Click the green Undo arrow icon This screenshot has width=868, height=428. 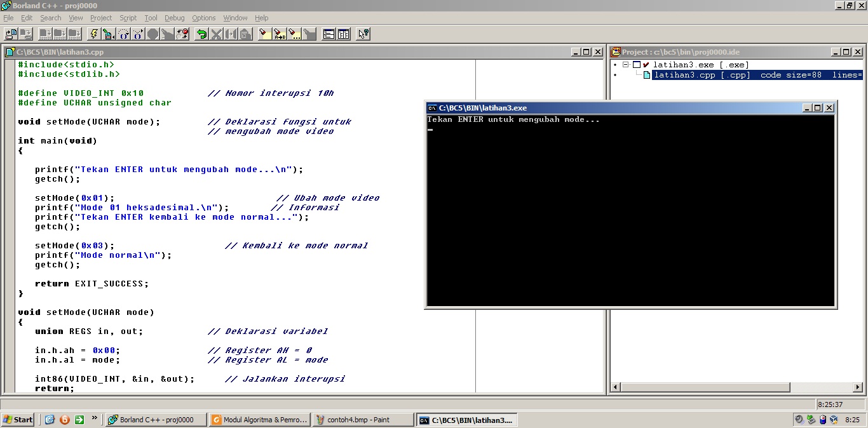tap(201, 34)
